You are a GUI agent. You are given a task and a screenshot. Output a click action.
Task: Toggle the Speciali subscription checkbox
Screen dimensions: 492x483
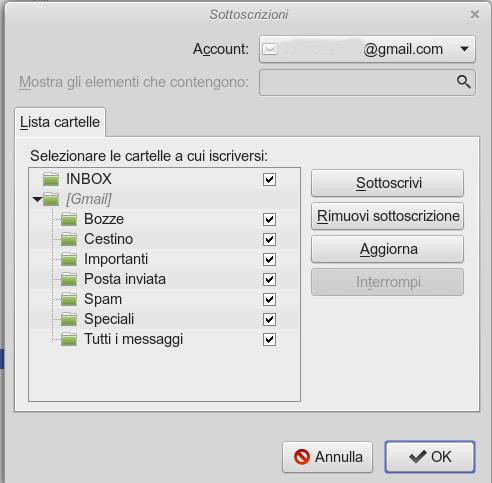pos(269,319)
